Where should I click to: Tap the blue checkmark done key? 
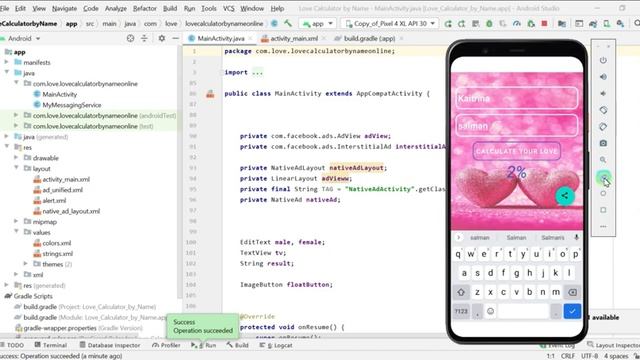click(x=572, y=311)
